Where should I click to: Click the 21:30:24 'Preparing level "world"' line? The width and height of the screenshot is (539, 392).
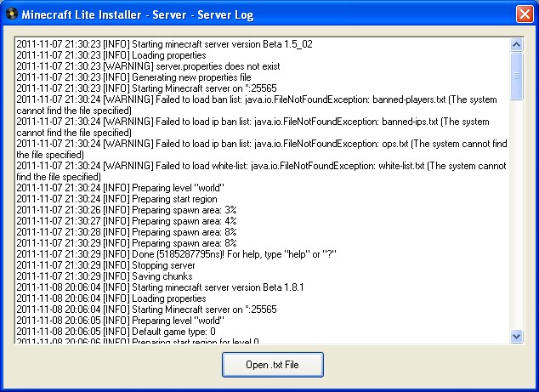tap(121, 188)
